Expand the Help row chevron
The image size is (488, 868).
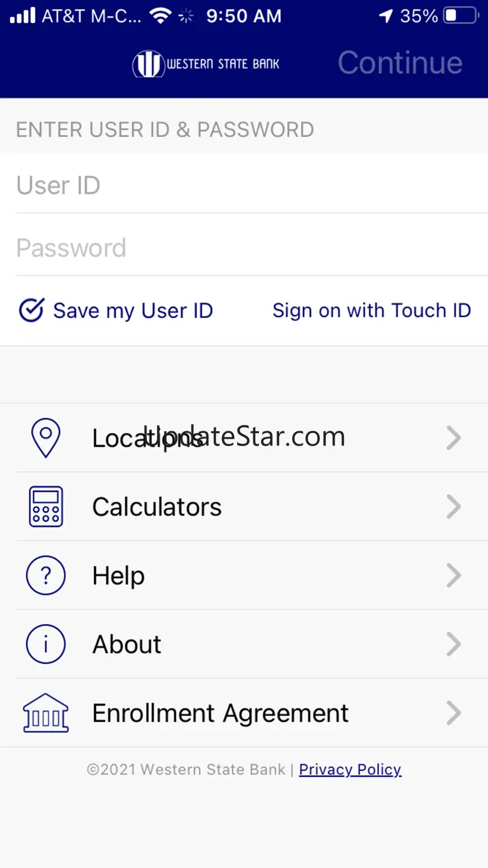point(454,575)
